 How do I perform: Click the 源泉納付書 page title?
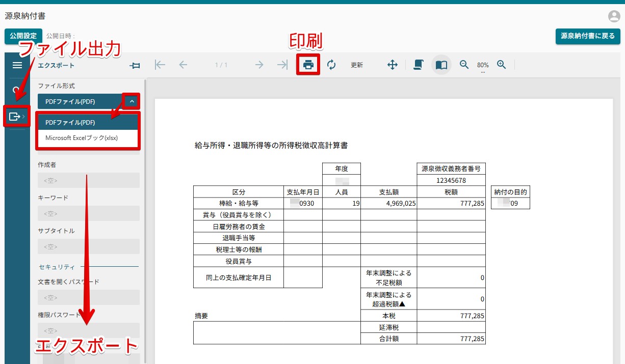click(25, 16)
